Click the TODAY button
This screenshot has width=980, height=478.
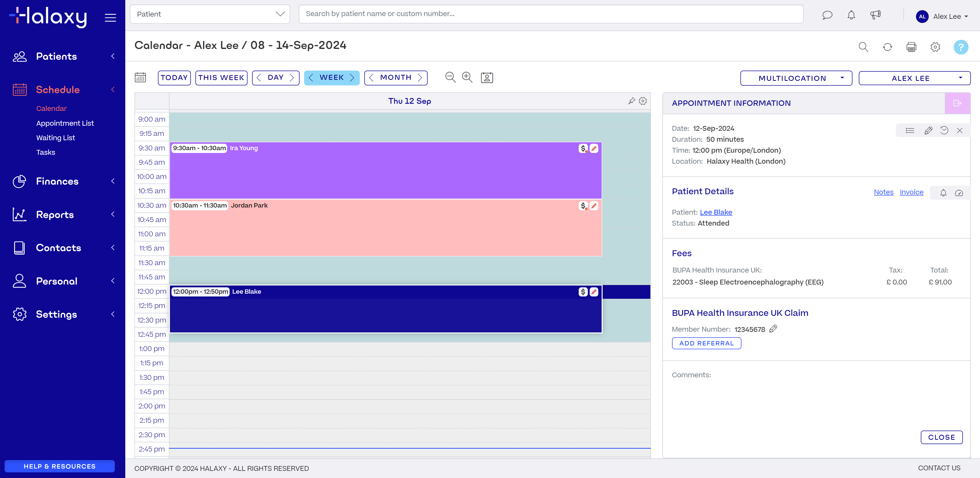(174, 77)
